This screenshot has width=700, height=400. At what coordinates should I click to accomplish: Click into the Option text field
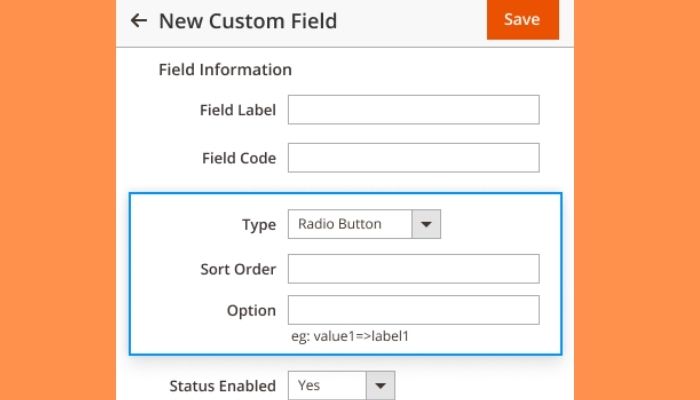point(413,310)
